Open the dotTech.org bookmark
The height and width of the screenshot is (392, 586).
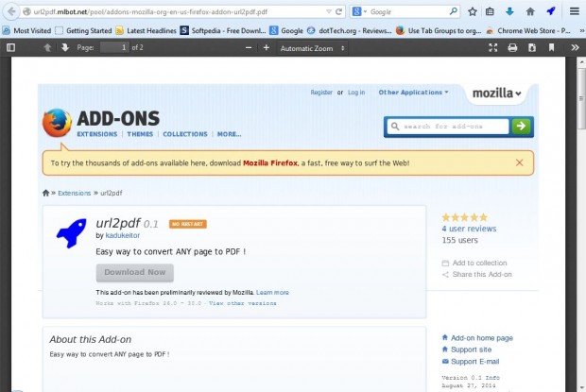click(x=350, y=30)
